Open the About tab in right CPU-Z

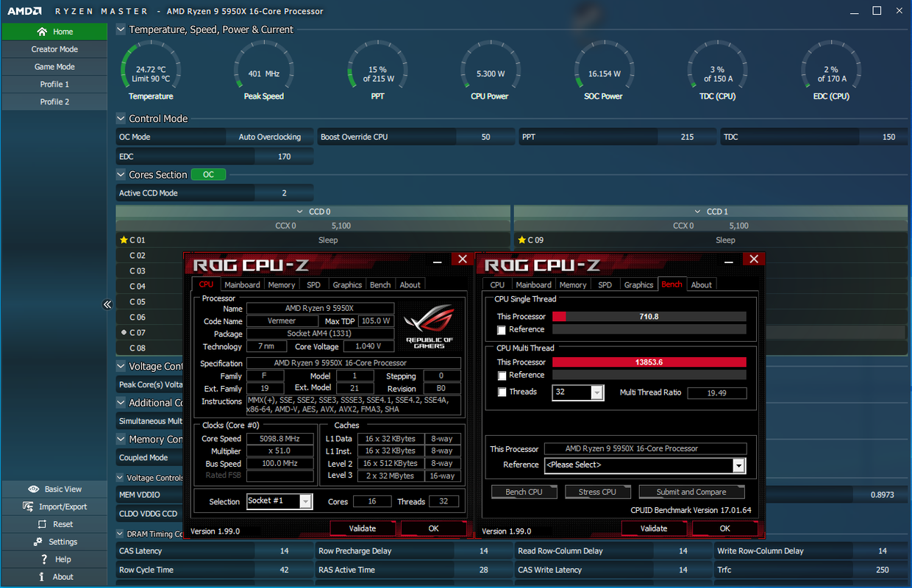(x=702, y=284)
